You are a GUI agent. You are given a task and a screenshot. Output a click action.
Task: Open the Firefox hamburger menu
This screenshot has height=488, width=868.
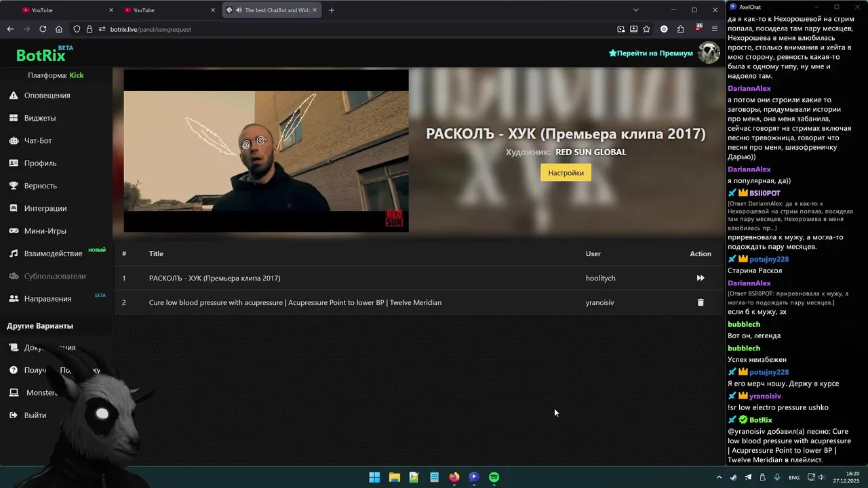coord(714,29)
